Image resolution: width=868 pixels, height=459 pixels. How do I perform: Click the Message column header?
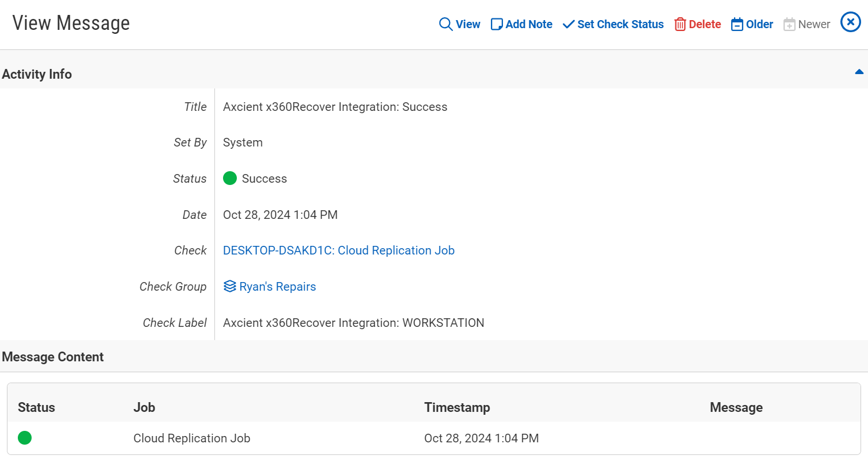(736, 407)
